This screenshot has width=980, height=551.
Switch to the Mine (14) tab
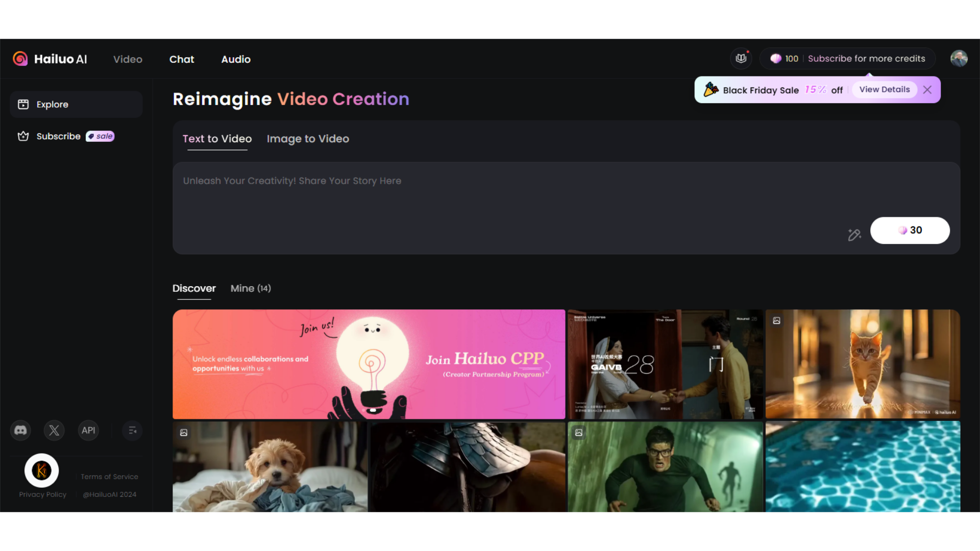(251, 288)
